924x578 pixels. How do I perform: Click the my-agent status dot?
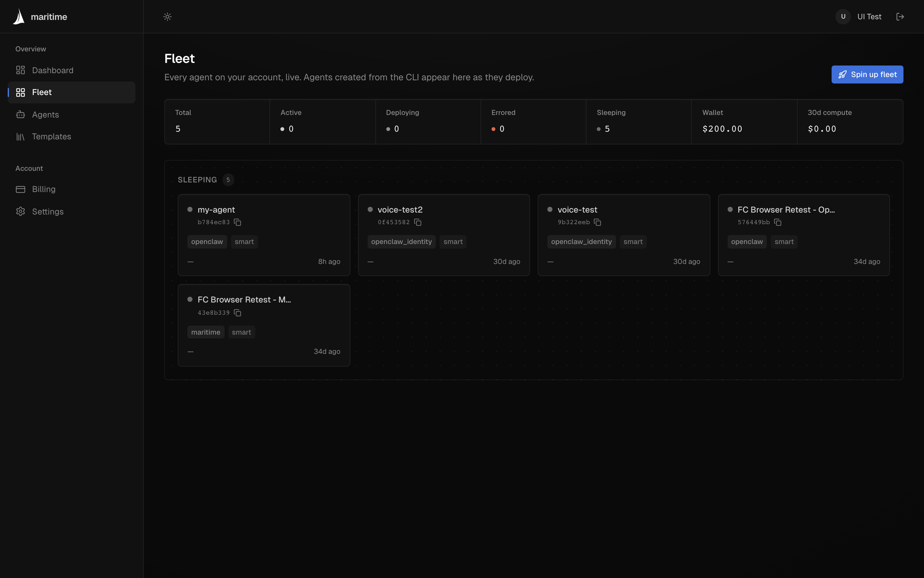(x=190, y=209)
